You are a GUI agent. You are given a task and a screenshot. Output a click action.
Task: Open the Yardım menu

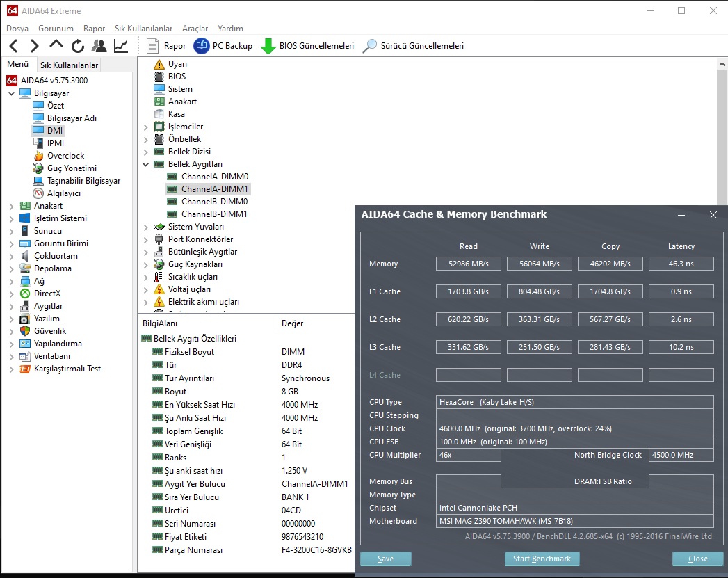pos(230,29)
